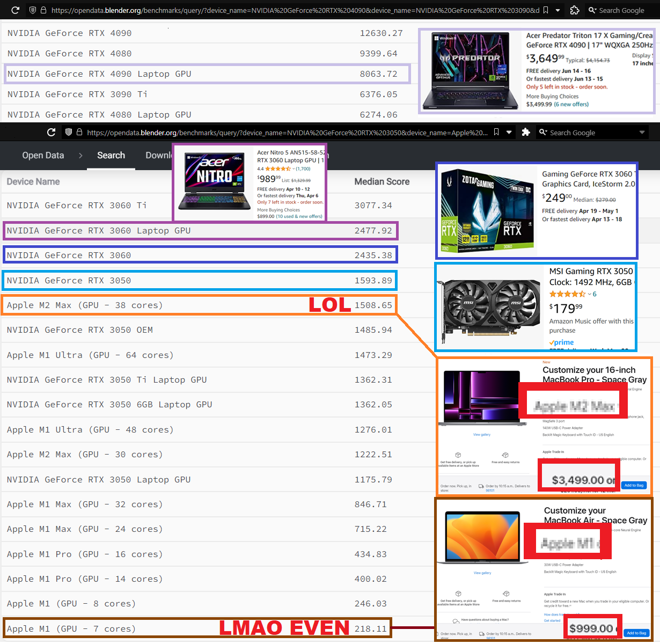Click the delivery truck icon in the MacBook Pro card

481,486
